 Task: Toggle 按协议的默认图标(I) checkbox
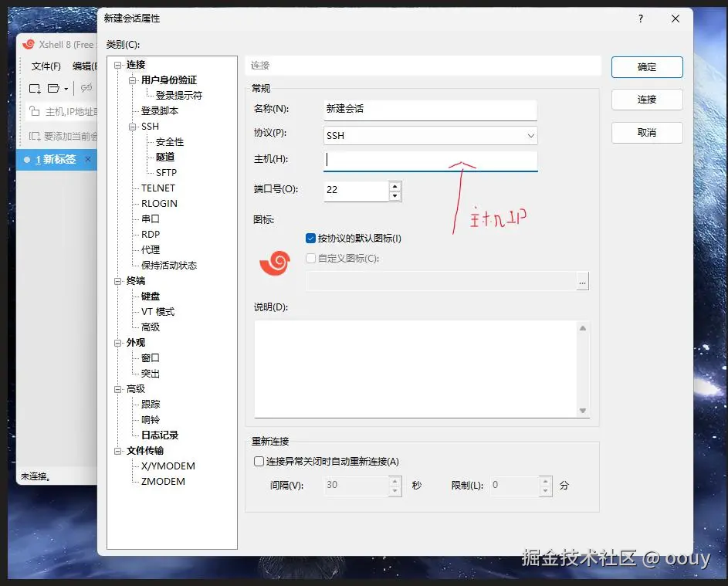pyautogui.click(x=310, y=239)
